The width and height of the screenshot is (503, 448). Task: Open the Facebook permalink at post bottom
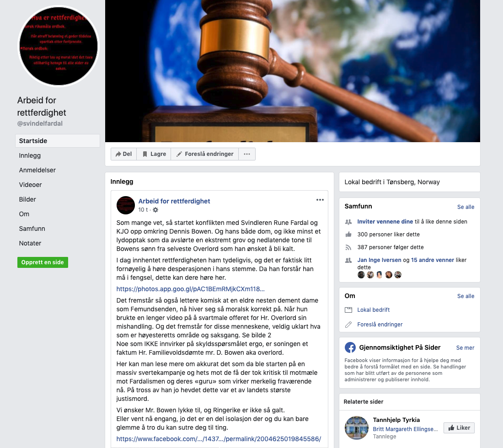(x=219, y=439)
